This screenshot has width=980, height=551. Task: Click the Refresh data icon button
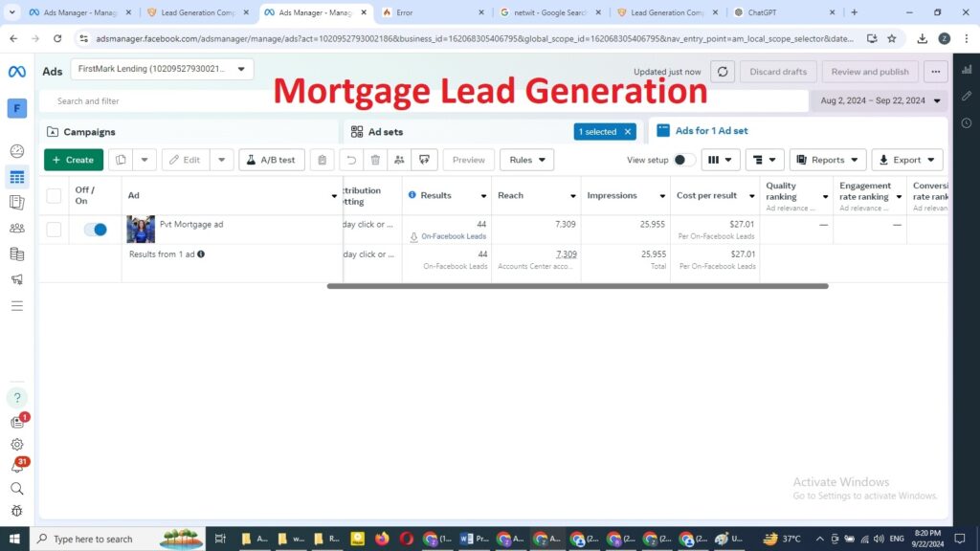723,72
